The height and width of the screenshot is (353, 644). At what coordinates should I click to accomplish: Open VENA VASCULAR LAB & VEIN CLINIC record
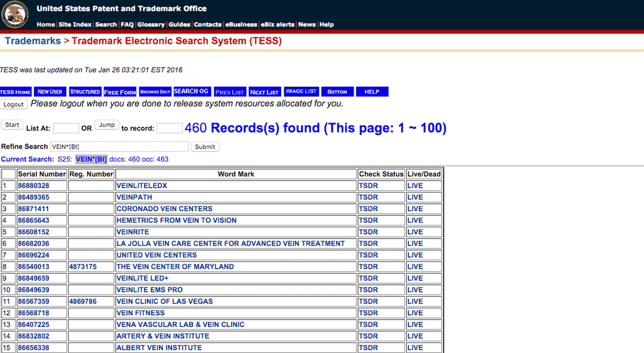180,325
